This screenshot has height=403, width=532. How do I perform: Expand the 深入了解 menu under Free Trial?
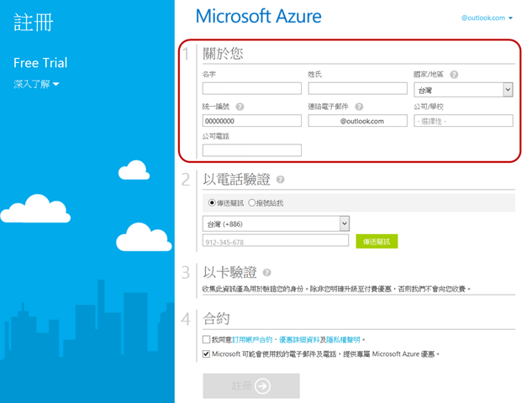[36, 84]
